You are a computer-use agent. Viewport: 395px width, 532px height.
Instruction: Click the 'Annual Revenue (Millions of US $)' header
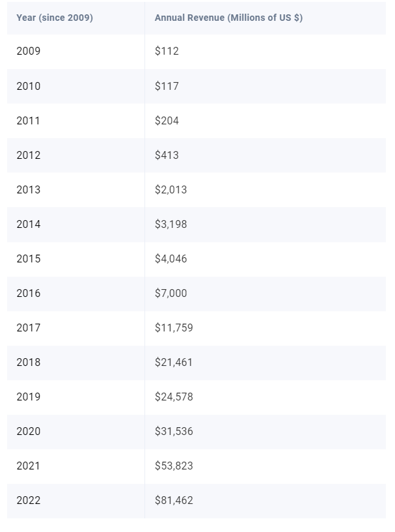point(228,18)
